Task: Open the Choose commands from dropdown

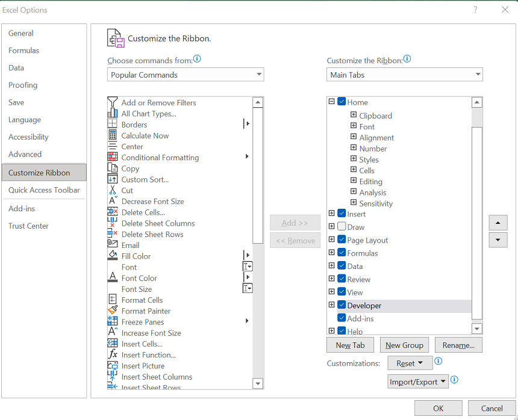Action: click(186, 75)
